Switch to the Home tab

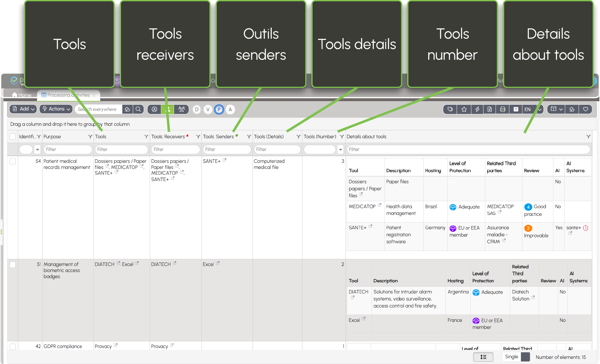coord(22,95)
